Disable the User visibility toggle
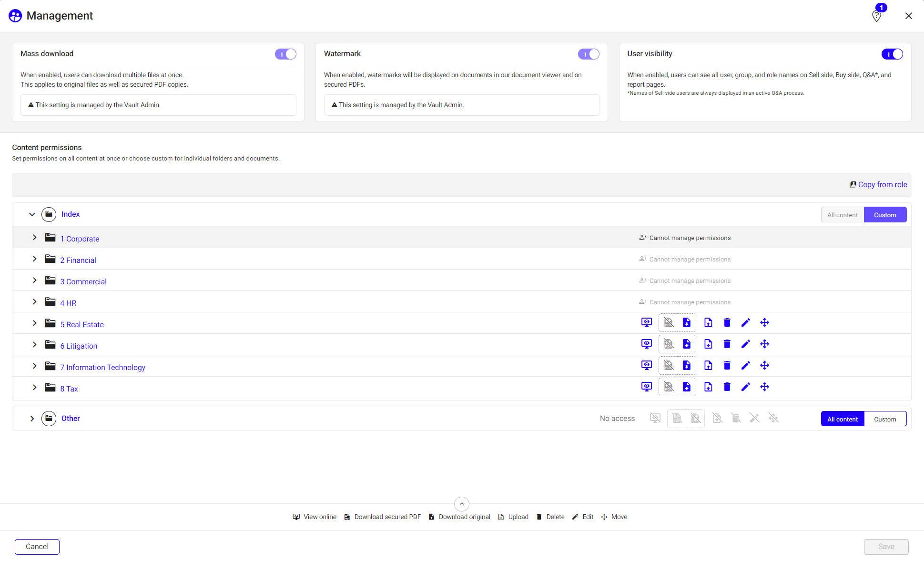924x561 pixels. pos(892,54)
